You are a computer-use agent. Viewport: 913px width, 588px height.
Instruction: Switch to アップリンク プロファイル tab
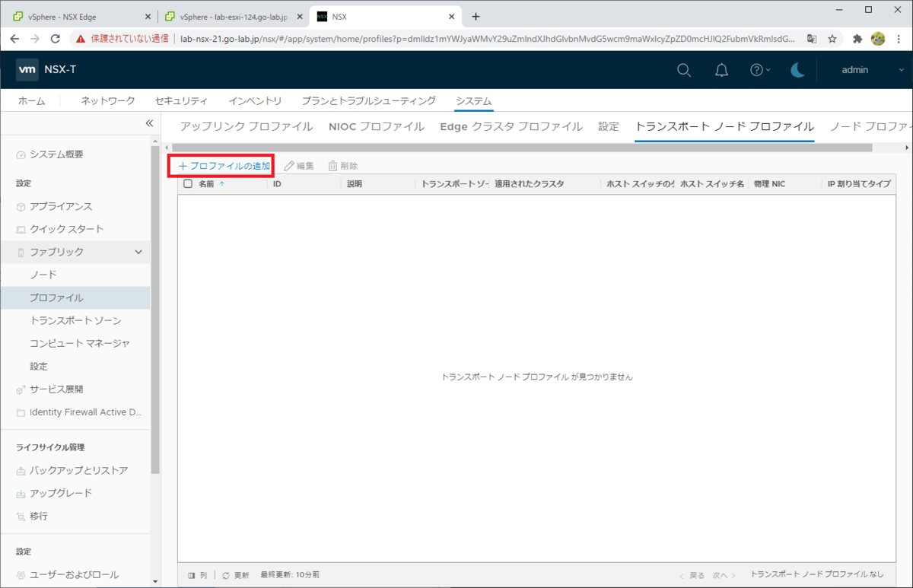pos(247,127)
